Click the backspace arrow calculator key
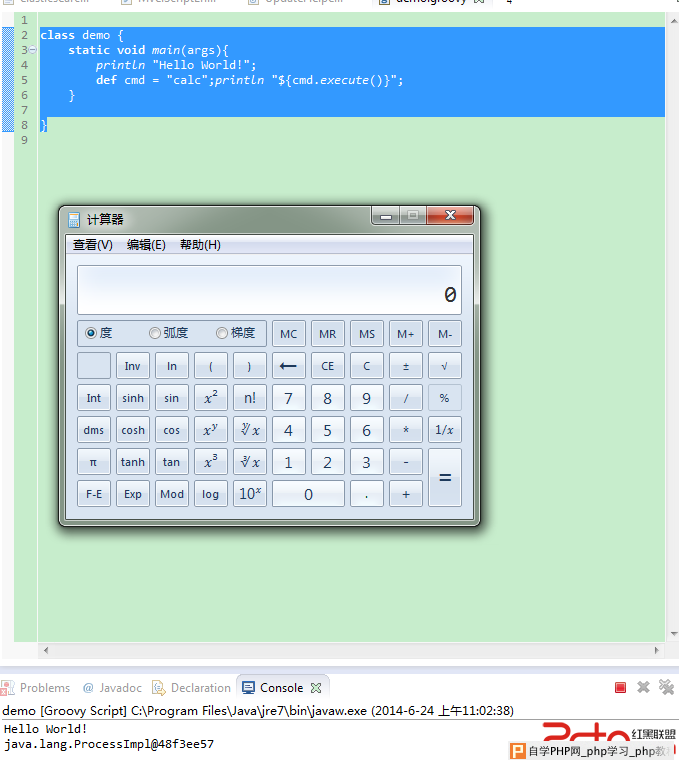Screen dimensions: 679x765 [289, 366]
